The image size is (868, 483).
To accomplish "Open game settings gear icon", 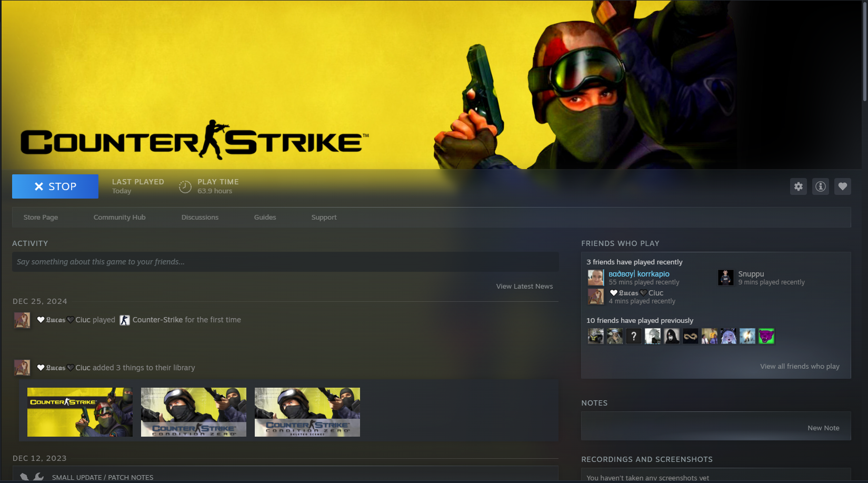I will tap(799, 186).
